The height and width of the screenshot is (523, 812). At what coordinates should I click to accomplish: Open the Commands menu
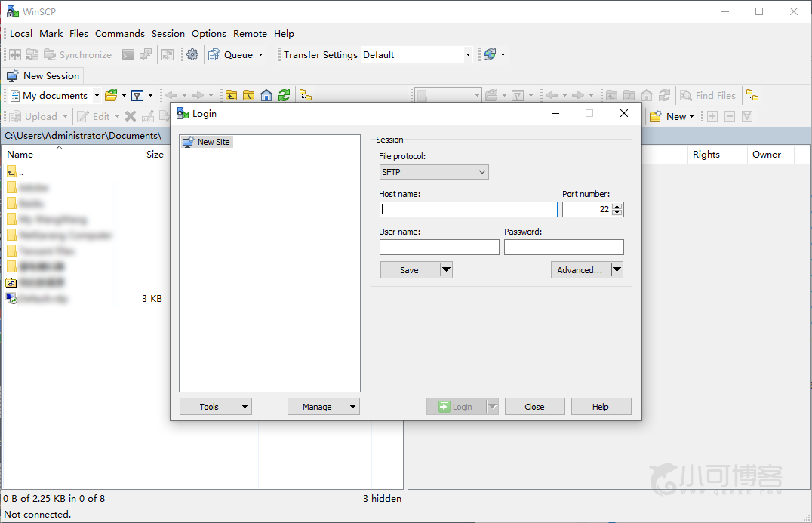coord(120,34)
